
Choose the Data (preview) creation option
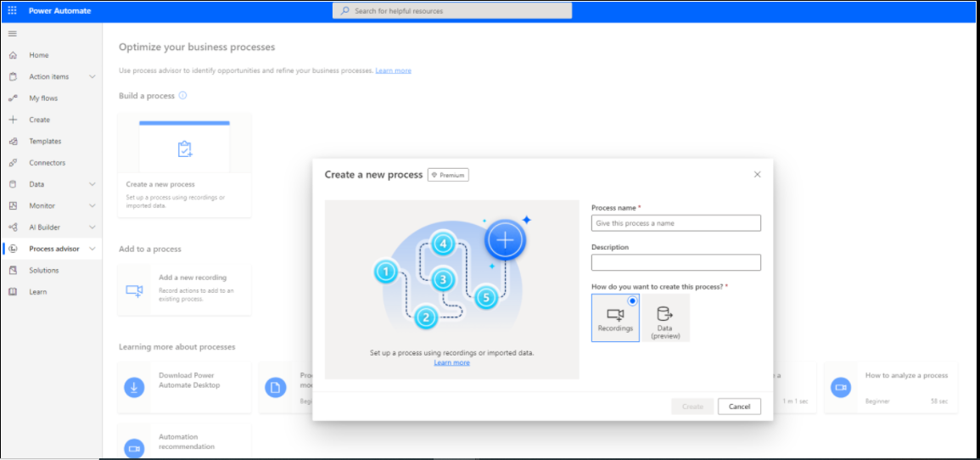[x=665, y=319]
